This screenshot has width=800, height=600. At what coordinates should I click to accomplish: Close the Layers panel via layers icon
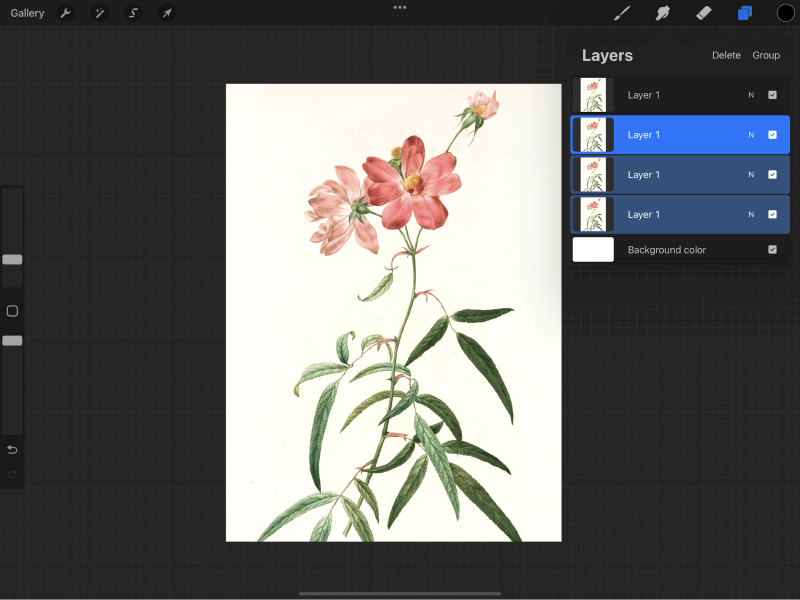744,13
